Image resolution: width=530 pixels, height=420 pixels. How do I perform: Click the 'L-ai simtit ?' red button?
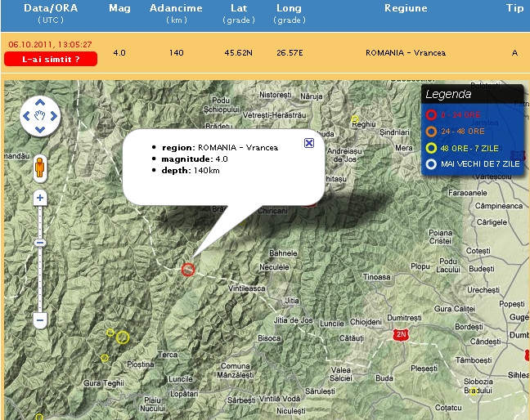tap(51, 59)
